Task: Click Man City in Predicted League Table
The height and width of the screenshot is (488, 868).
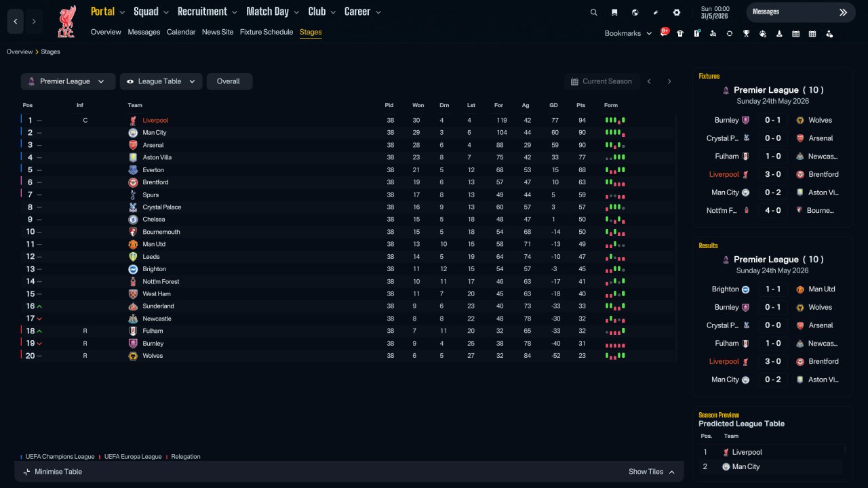Action: pyautogui.click(x=746, y=467)
